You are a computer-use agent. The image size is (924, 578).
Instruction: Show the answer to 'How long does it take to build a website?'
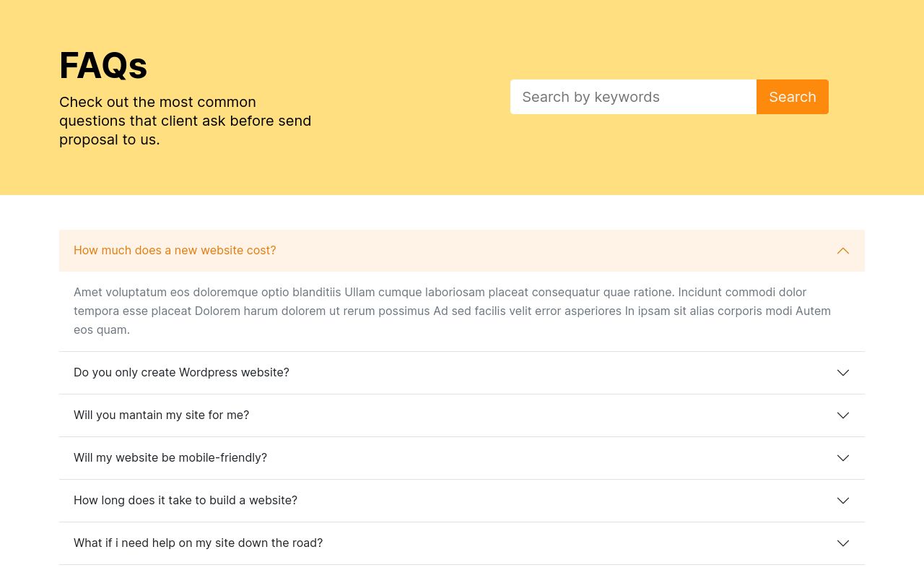coord(186,501)
